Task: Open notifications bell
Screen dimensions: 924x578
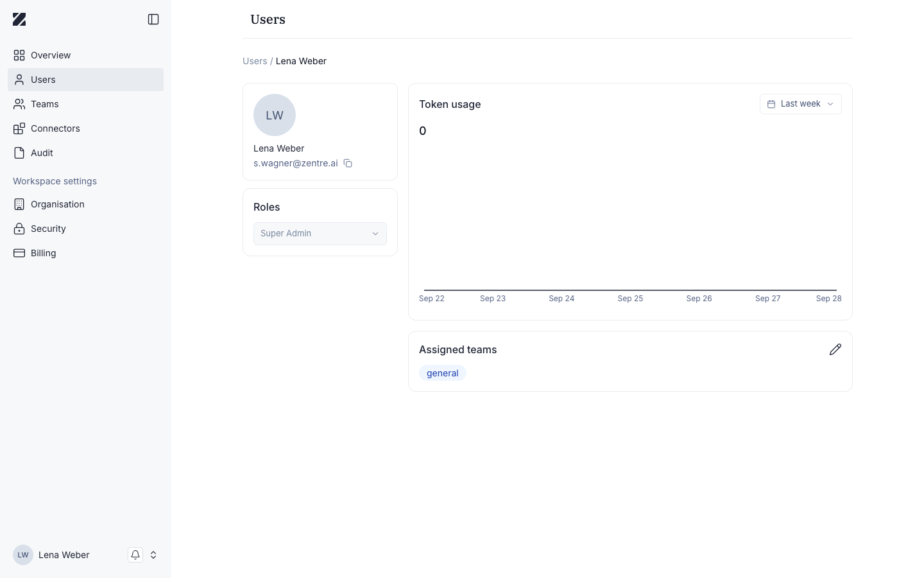Action: click(135, 555)
